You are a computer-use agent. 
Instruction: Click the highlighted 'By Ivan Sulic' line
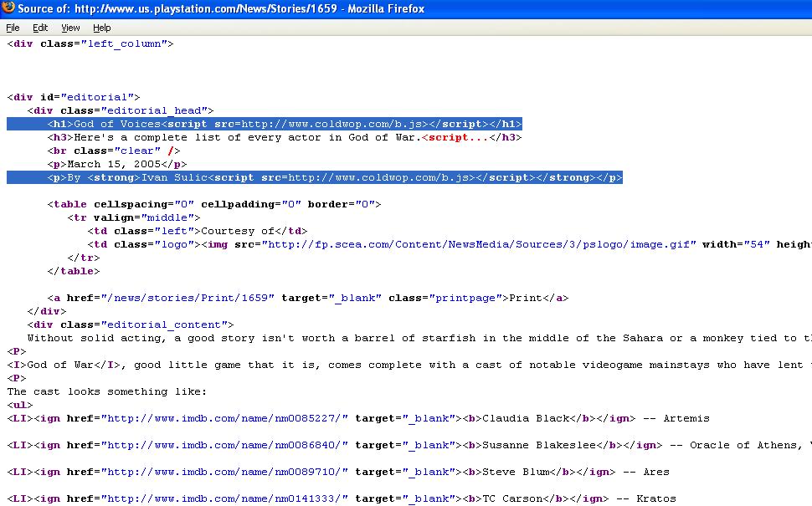[315, 177]
